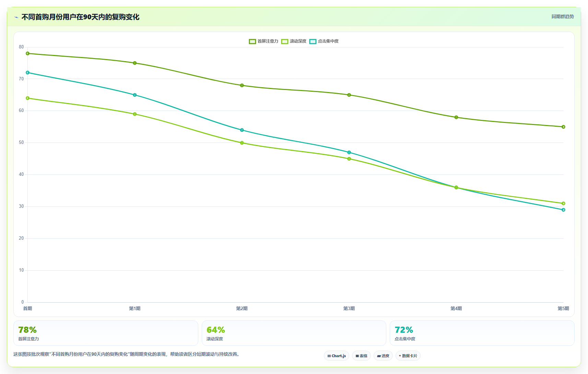This screenshot has width=588, height=374.
Task: Click the 点击集中度 data point at 第2期
Action: point(242,130)
